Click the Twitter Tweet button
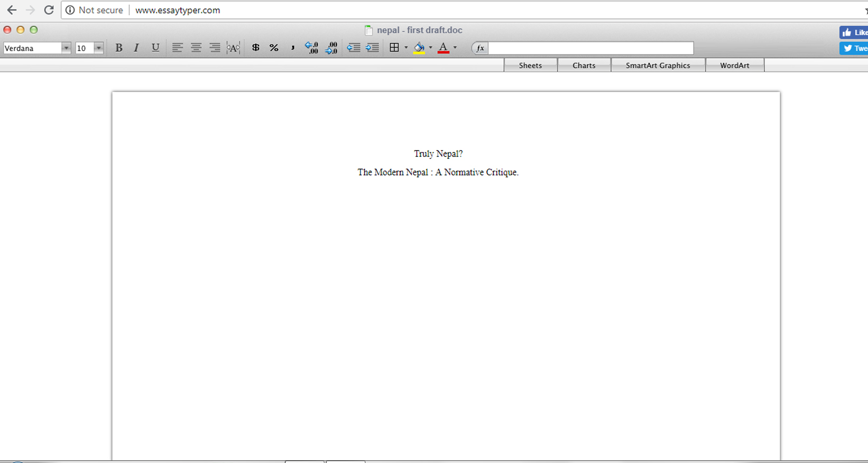The image size is (868, 463). tap(854, 48)
